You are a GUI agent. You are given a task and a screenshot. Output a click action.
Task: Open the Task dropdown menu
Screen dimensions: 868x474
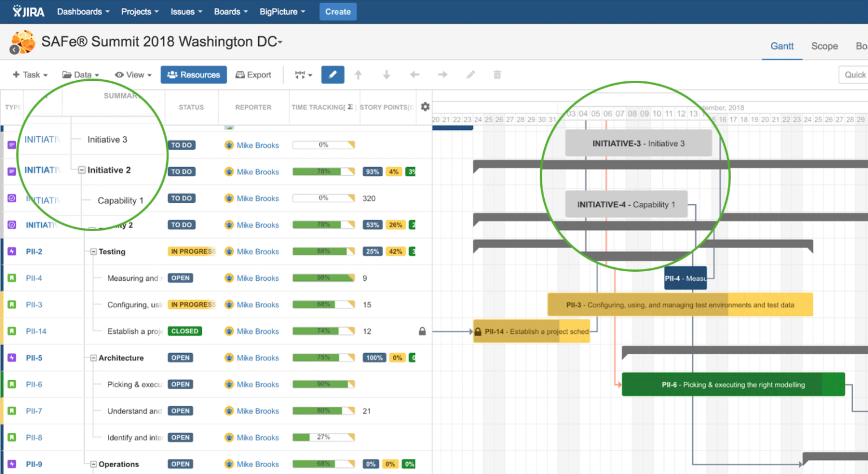[30, 75]
